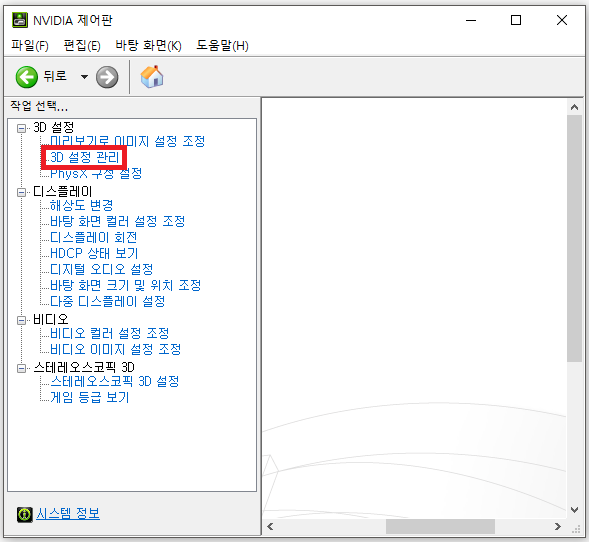Select 바탕 화면 크기 및 위치 조정
This screenshot has height=542, width=589.
click(x=126, y=285)
